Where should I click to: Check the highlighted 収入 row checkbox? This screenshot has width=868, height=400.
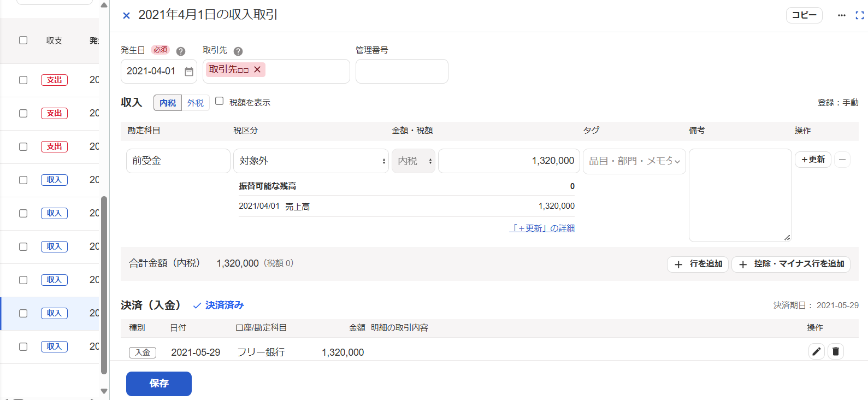coord(23,313)
